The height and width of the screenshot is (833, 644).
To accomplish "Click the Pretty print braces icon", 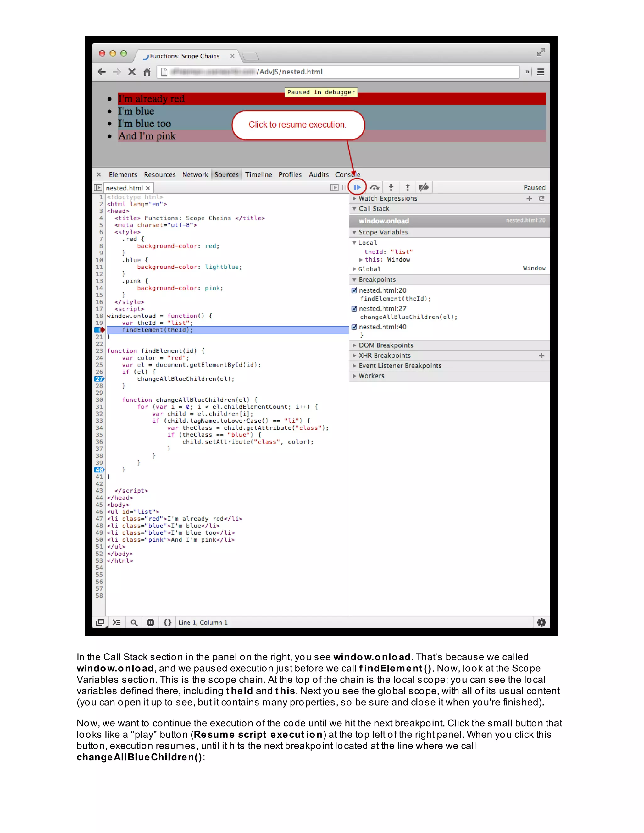I will pyautogui.click(x=168, y=622).
